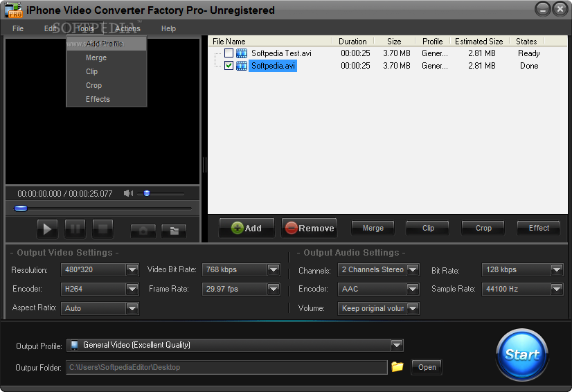This screenshot has width=572, height=392.
Task: Click the Effect button
Action: [539, 228]
